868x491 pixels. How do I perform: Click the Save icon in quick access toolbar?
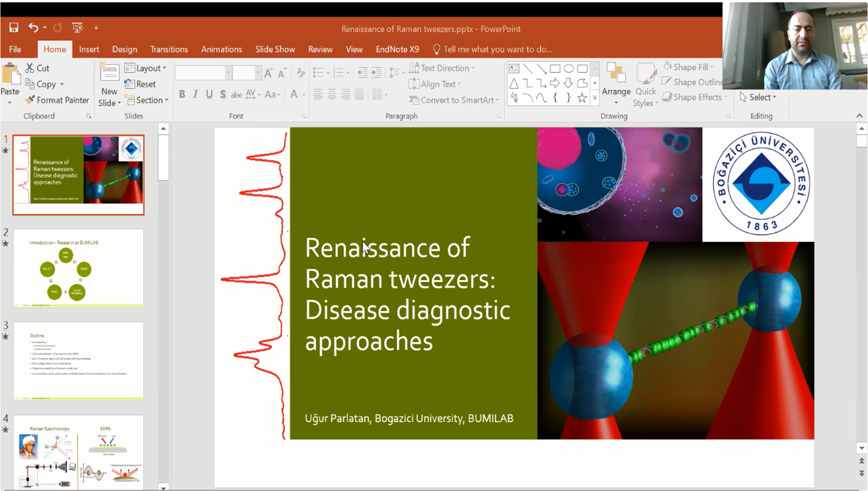(x=14, y=28)
